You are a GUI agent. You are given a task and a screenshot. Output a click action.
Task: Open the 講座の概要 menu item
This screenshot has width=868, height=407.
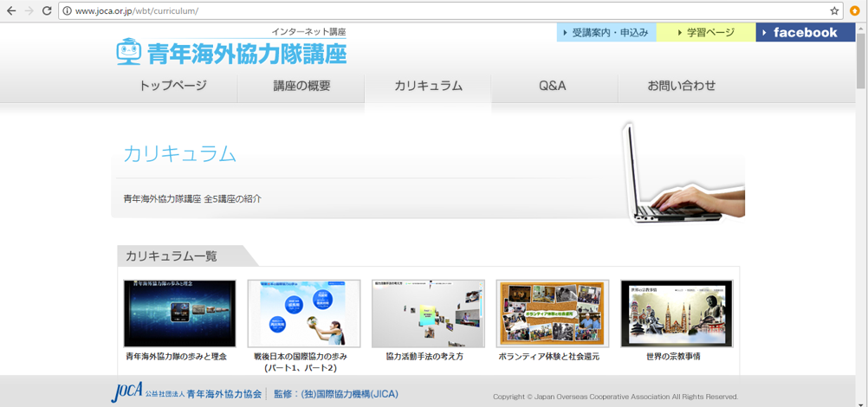click(301, 86)
